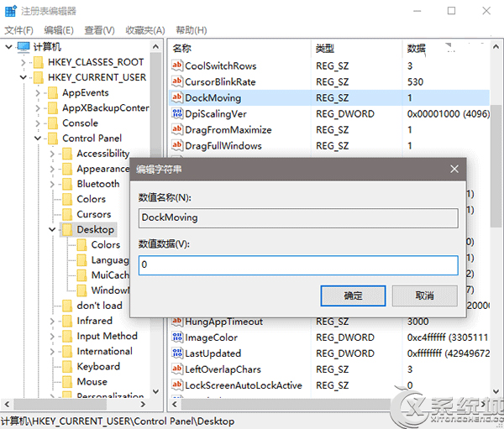Open the 编辑(E) menu
This screenshot has width=504, height=429.
pos(59,30)
